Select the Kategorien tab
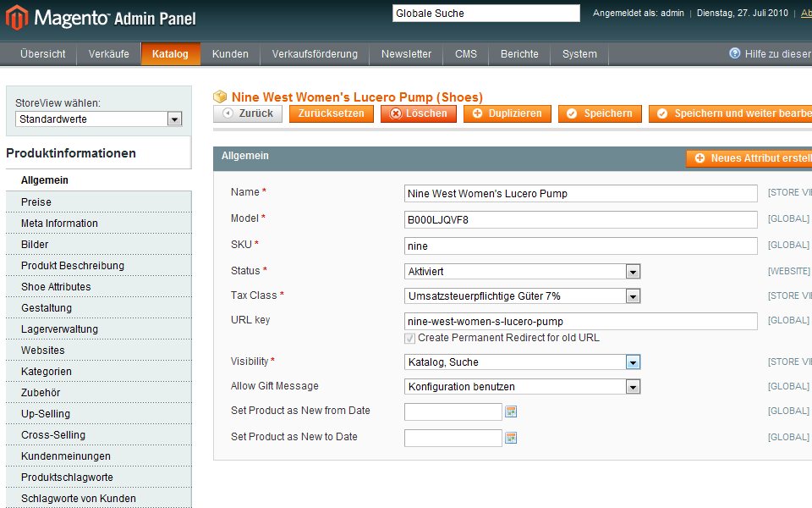 click(98, 372)
